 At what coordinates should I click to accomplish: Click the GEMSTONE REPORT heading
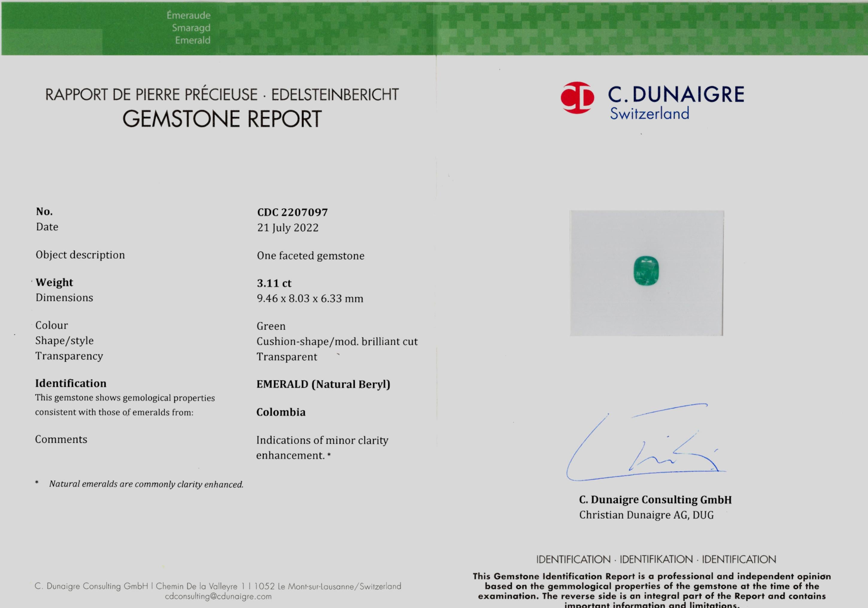point(222,119)
